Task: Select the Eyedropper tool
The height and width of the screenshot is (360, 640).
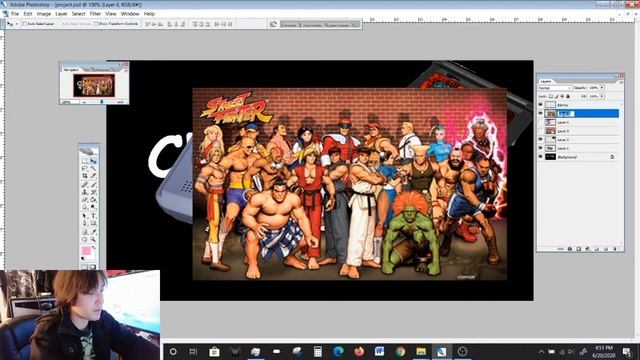Action: [93, 232]
